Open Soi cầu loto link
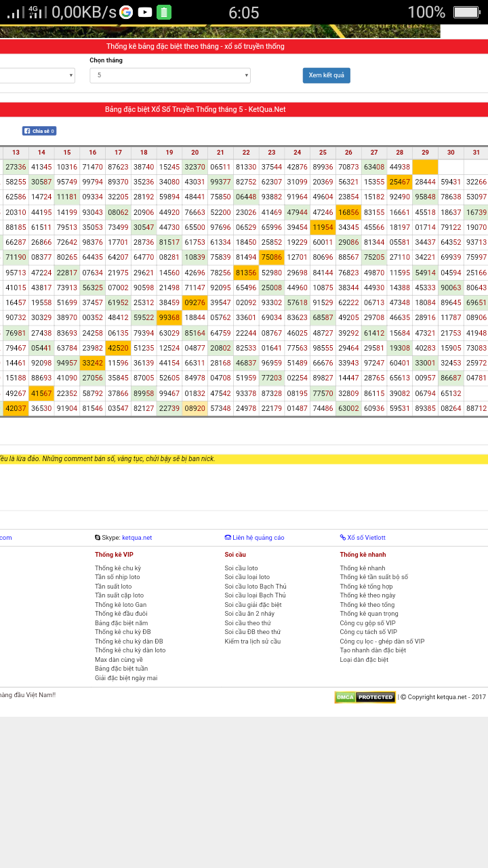 point(241,568)
